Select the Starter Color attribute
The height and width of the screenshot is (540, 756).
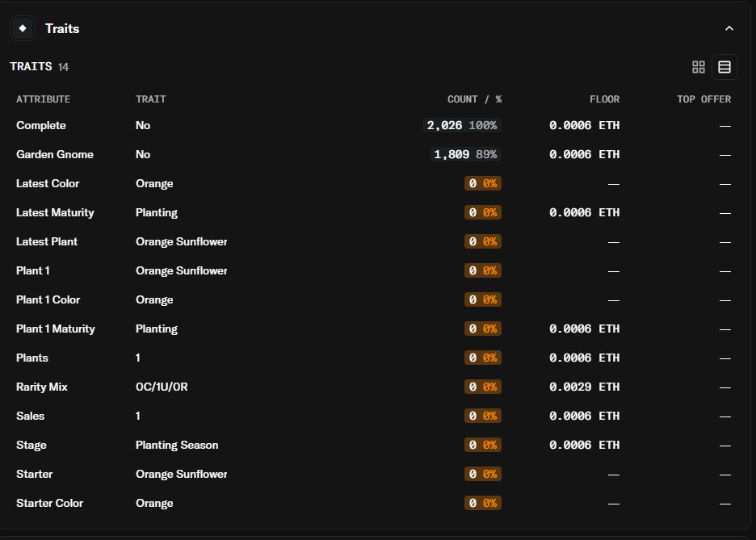[x=49, y=503]
